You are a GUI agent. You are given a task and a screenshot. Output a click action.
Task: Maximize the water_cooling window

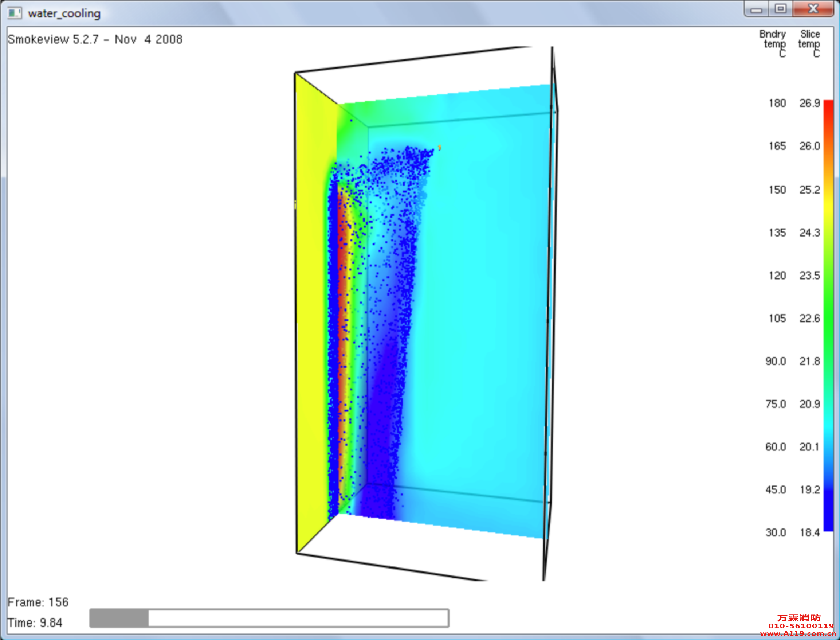780,9
